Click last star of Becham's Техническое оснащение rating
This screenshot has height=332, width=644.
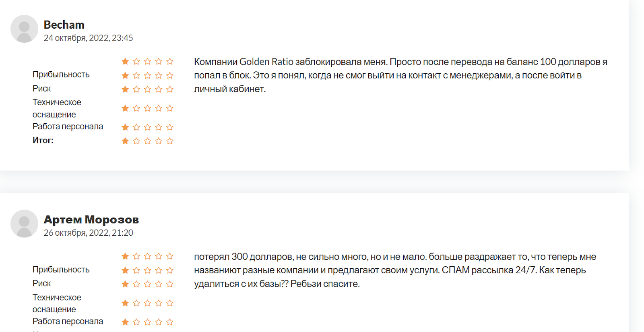click(170, 108)
